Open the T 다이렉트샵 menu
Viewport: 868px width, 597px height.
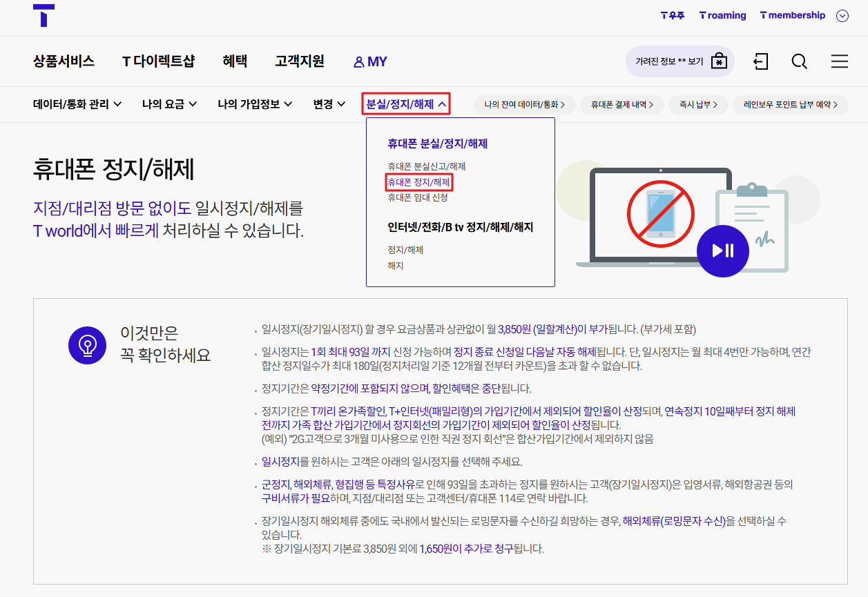pyautogui.click(x=158, y=61)
